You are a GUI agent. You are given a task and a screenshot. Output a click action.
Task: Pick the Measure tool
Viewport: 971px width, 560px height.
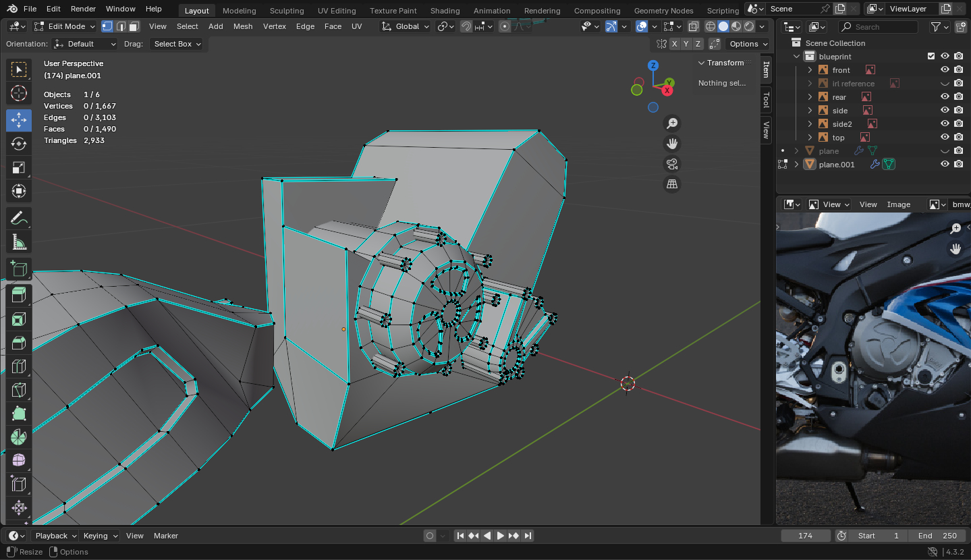(18, 242)
